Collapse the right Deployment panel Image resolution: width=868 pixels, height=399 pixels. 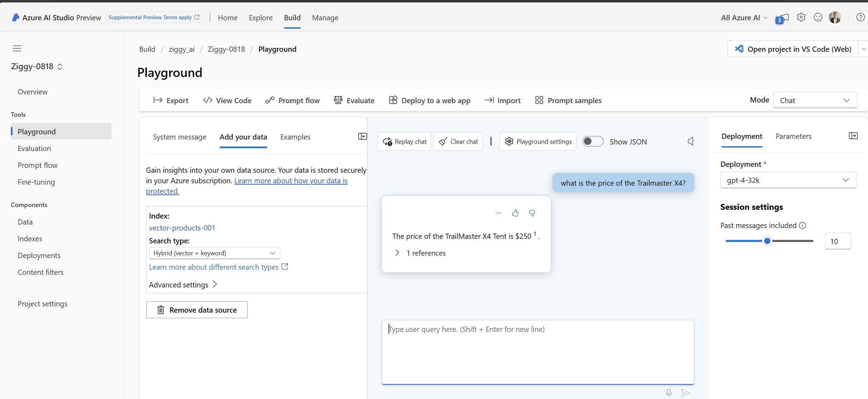tap(853, 136)
